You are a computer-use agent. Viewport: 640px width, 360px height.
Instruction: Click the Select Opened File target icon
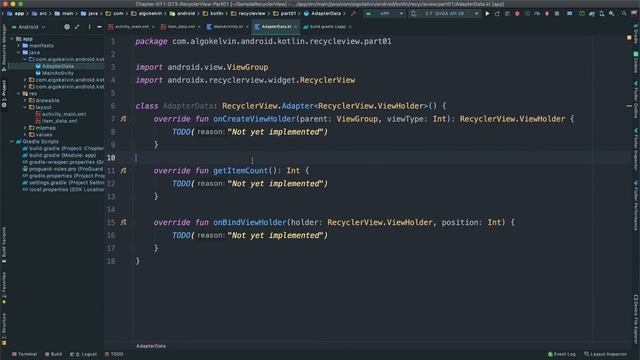[67, 27]
